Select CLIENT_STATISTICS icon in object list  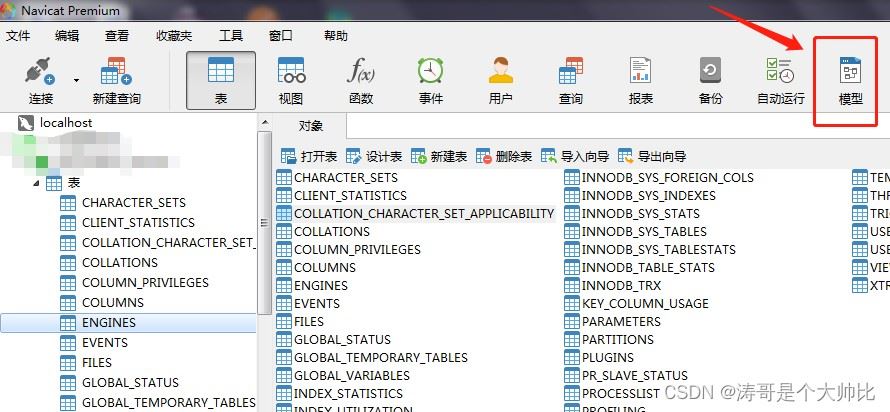(x=284, y=195)
